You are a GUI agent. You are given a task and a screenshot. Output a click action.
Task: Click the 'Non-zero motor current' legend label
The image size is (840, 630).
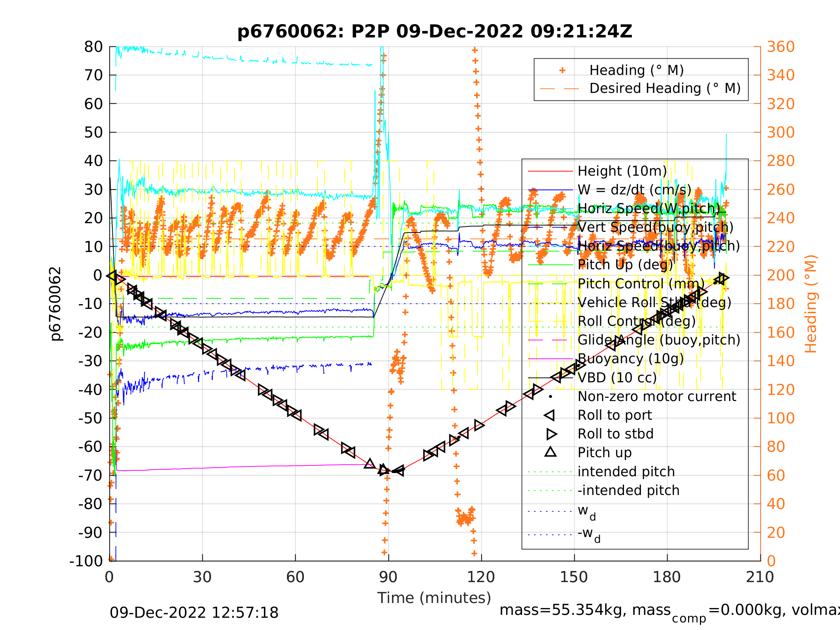pos(657,396)
